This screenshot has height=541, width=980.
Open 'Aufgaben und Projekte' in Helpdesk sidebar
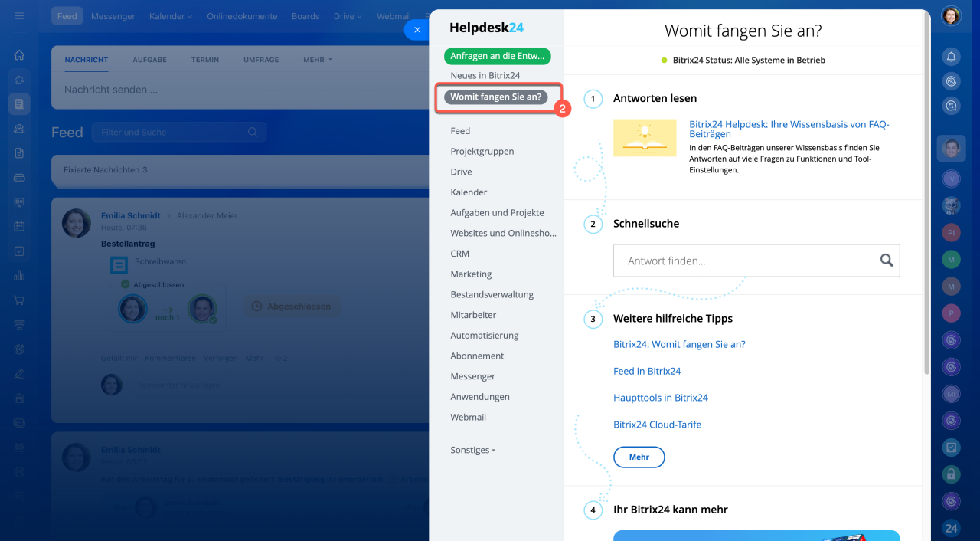tap(498, 212)
